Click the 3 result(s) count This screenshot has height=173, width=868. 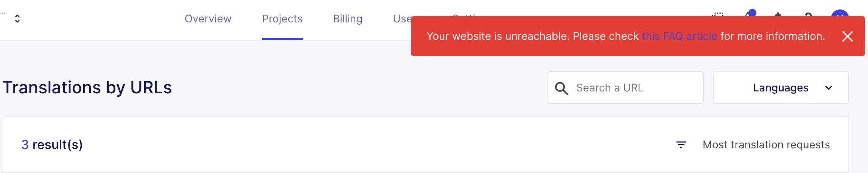(52, 145)
